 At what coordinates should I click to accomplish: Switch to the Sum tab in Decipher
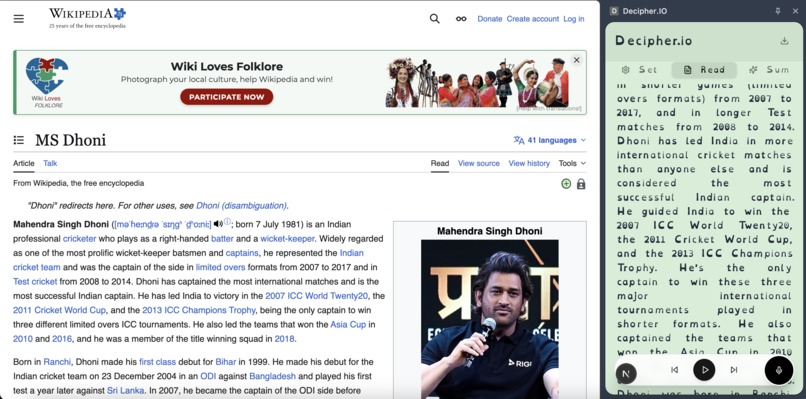point(768,70)
